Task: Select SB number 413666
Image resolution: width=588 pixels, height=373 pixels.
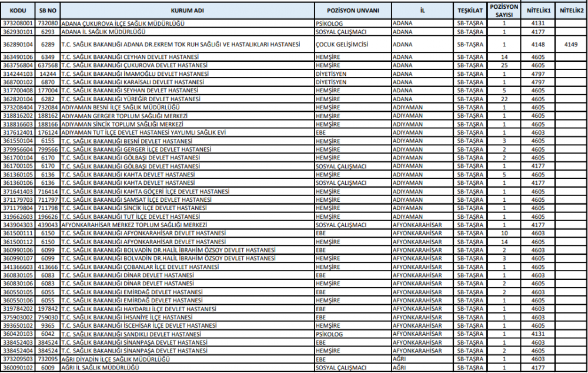Action: pos(48,267)
